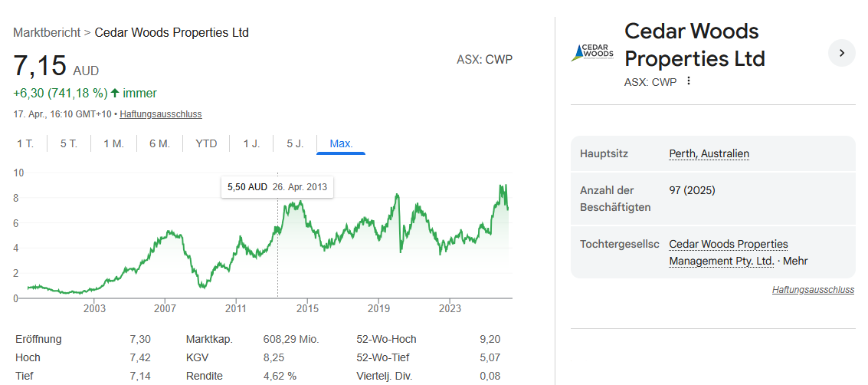Select the 1 J. range tab
Image resolution: width=868 pixels, height=385 pixels.
[x=251, y=143]
